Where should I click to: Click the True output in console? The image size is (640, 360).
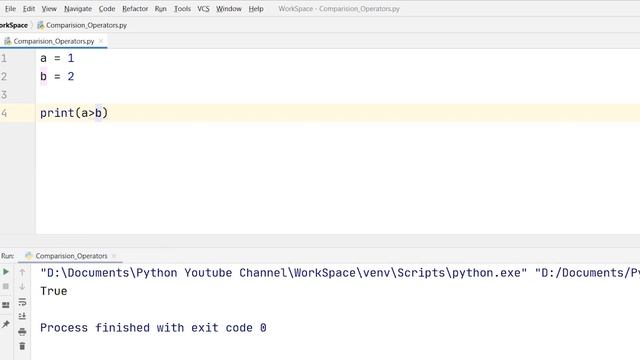click(x=53, y=291)
